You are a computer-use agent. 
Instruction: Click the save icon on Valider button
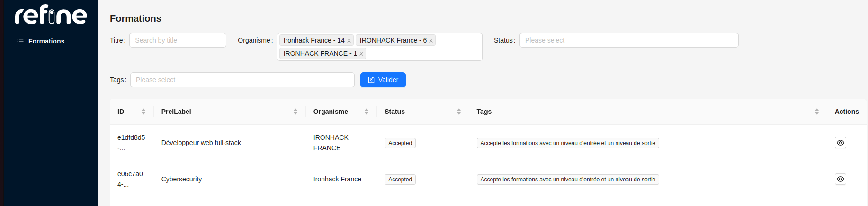(x=371, y=80)
